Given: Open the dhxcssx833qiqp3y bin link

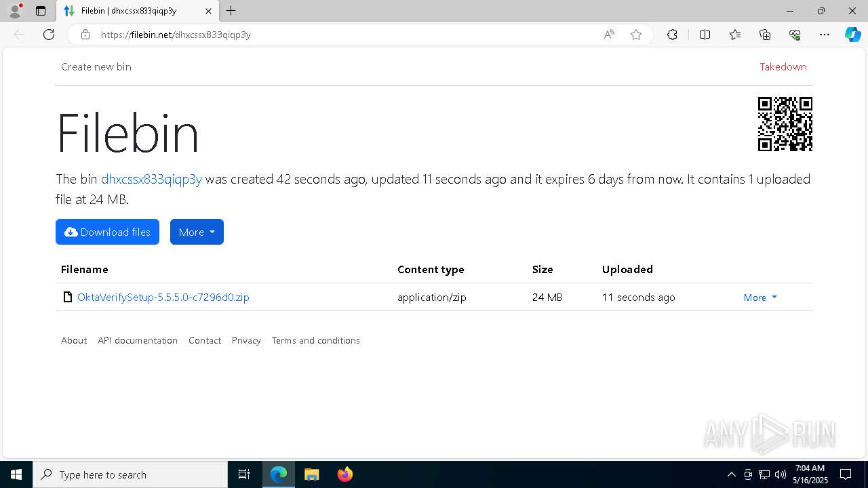Looking at the screenshot, I should point(151,179).
